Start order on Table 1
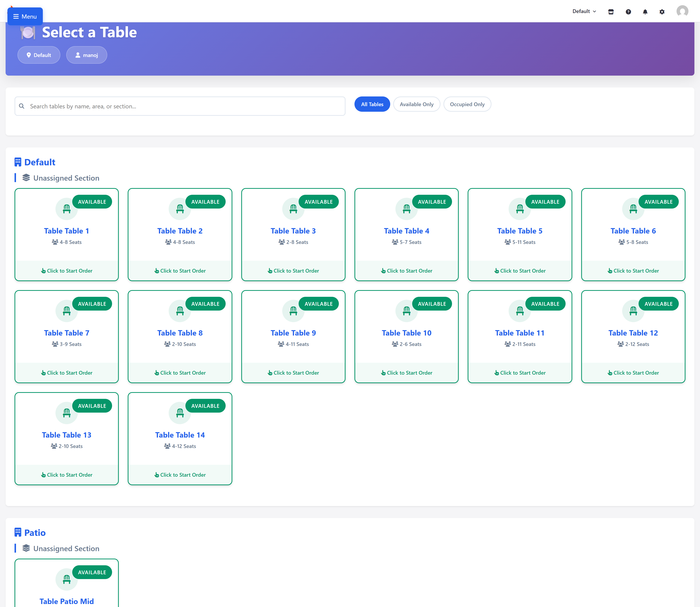The image size is (700, 607). tap(67, 271)
